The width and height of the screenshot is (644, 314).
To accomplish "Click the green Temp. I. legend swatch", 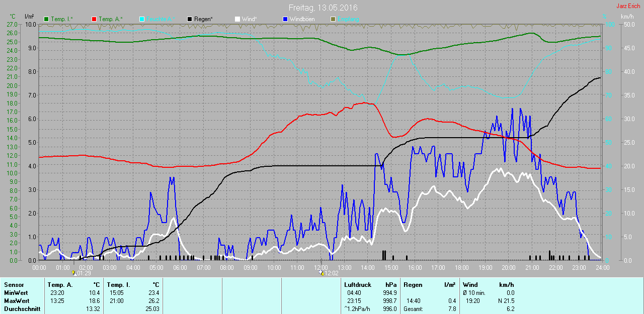I will pyautogui.click(x=47, y=19).
